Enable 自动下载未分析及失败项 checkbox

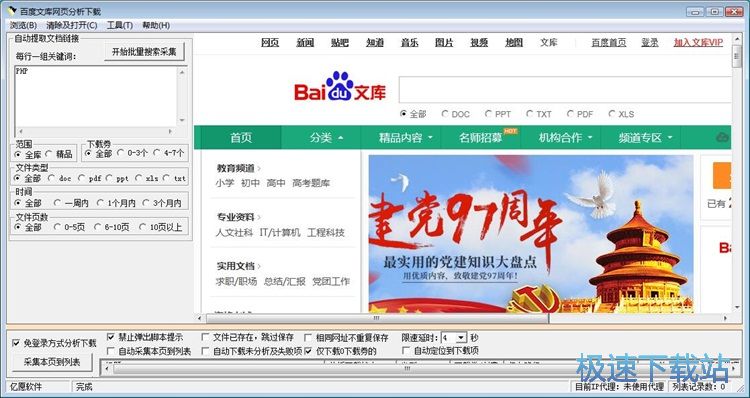[x=205, y=351]
